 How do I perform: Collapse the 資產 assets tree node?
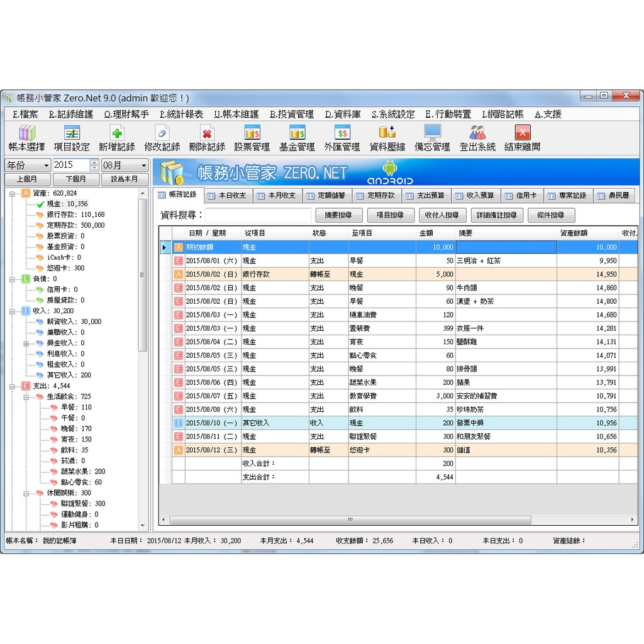coord(13,194)
